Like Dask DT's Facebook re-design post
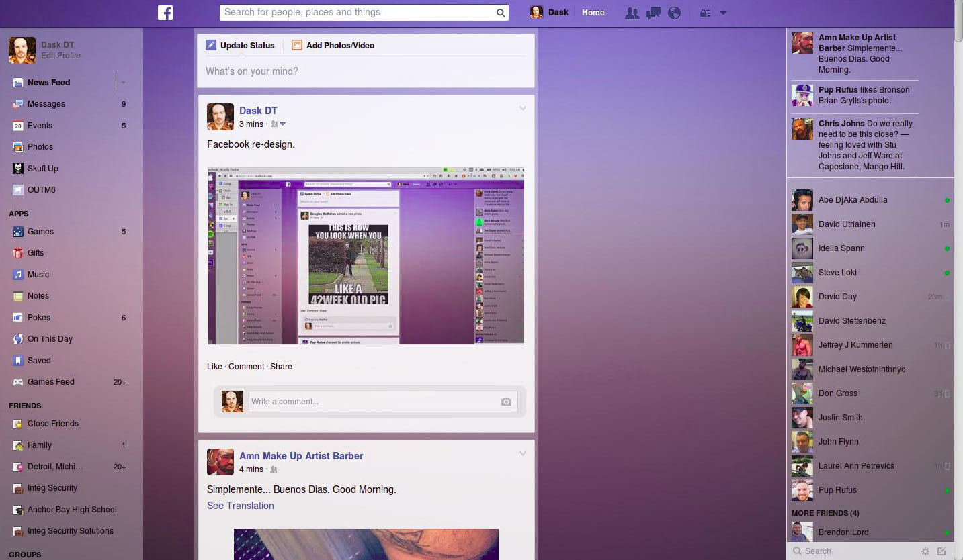 pos(214,367)
